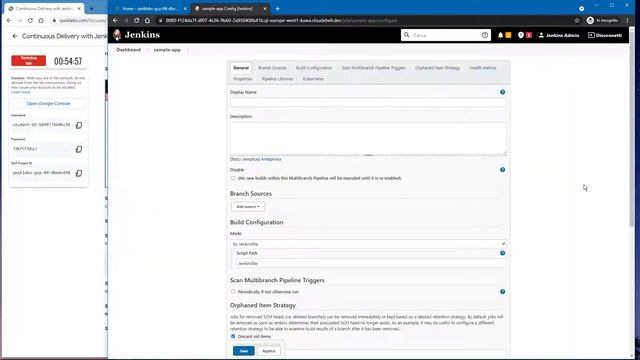Click the search help icon in Jenkins search box

(485, 36)
